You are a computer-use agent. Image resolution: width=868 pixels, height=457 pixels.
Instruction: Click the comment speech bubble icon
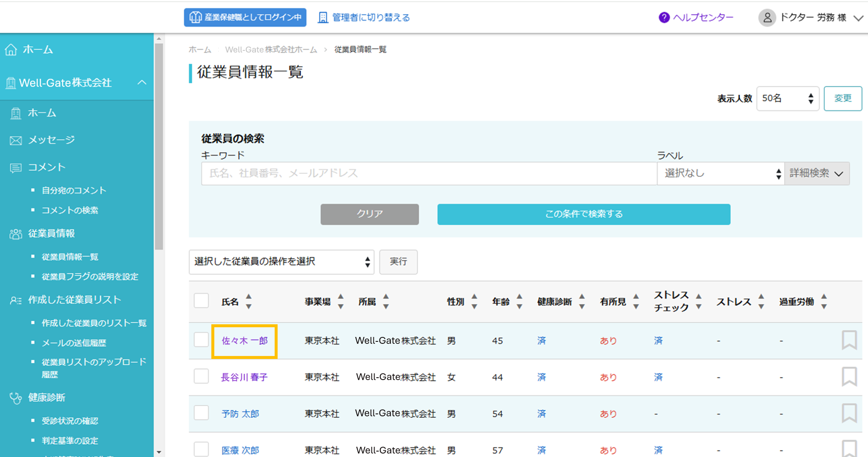16,168
